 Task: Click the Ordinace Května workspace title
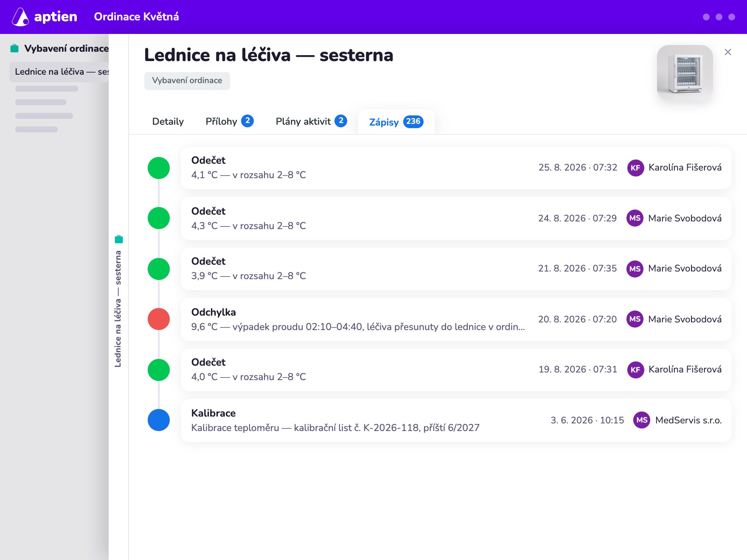click(136, 17)
